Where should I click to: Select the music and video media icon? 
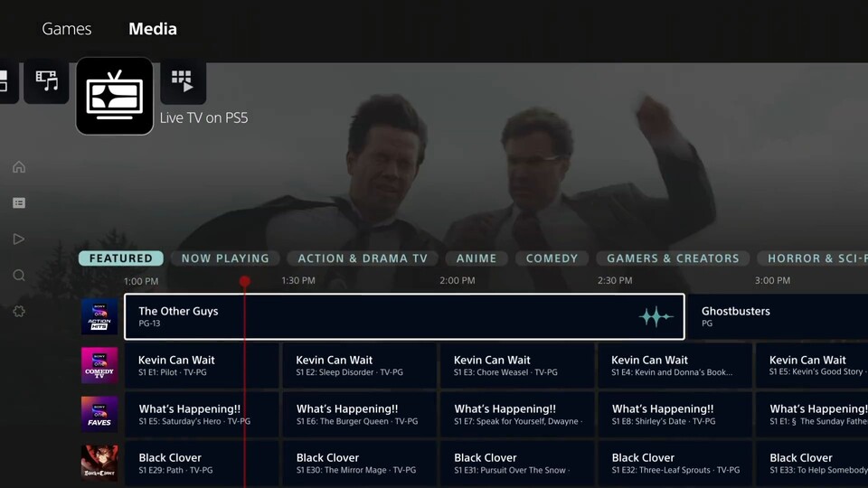[x=46, y=82]
